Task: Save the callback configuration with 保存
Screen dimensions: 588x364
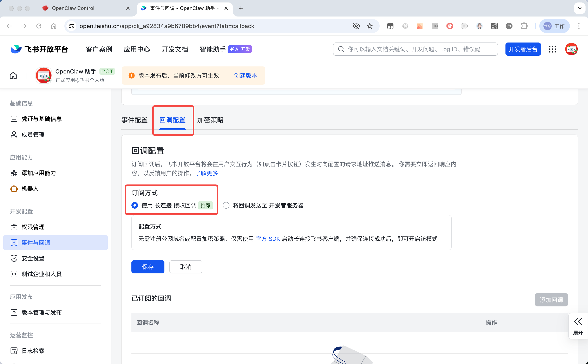Action: [x=148, y=267]
